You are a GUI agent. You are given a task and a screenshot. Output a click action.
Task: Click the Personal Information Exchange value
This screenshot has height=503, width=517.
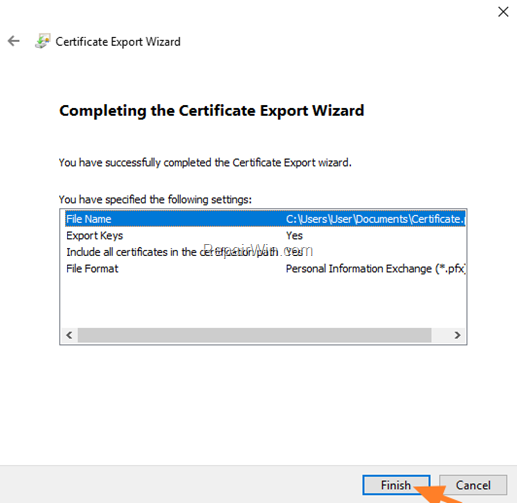tap(376, 269)
